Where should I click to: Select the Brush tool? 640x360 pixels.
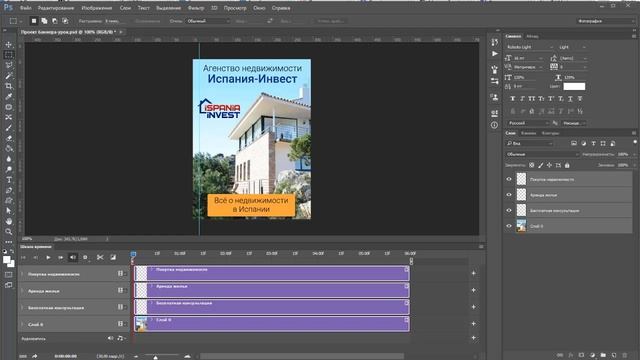click(x=9, y=128)
